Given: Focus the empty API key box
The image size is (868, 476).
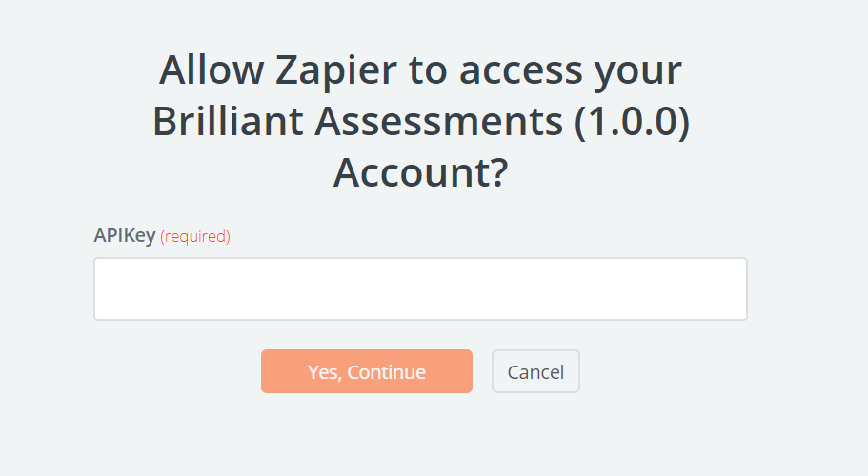Looking at the screenshot, I should click(x=420, y=288).
